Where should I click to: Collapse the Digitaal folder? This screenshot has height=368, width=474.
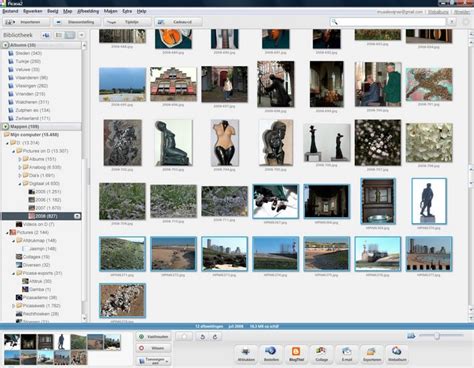[x=20, y=184]
